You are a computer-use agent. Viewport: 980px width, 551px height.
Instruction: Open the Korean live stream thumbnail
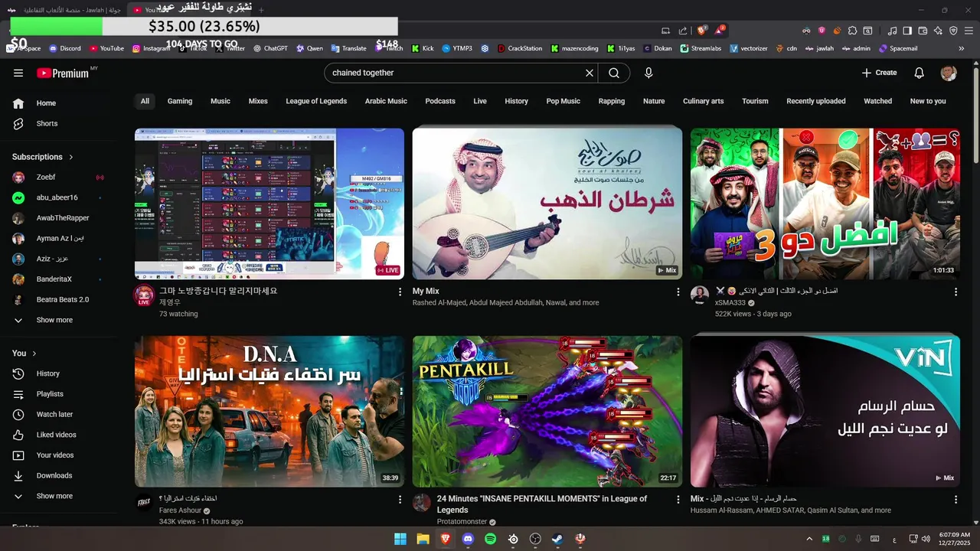click(x=269, y=204)
